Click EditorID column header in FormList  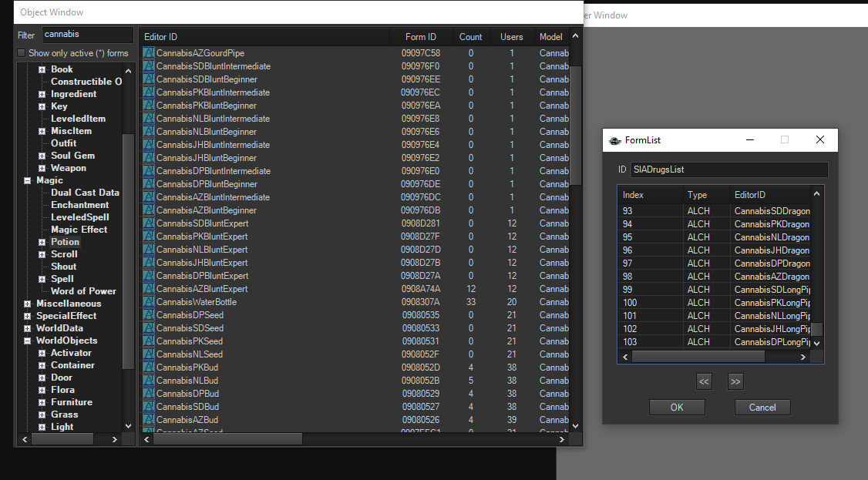click(x=771, y=195)
